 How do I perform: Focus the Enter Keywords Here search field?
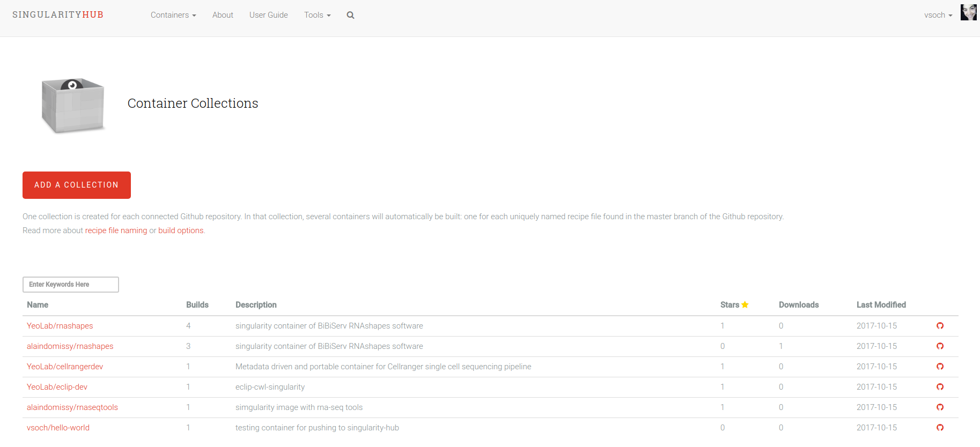click(71, 285)
